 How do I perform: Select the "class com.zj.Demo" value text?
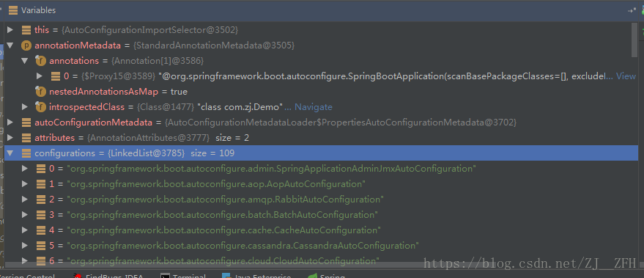(240, 107)
